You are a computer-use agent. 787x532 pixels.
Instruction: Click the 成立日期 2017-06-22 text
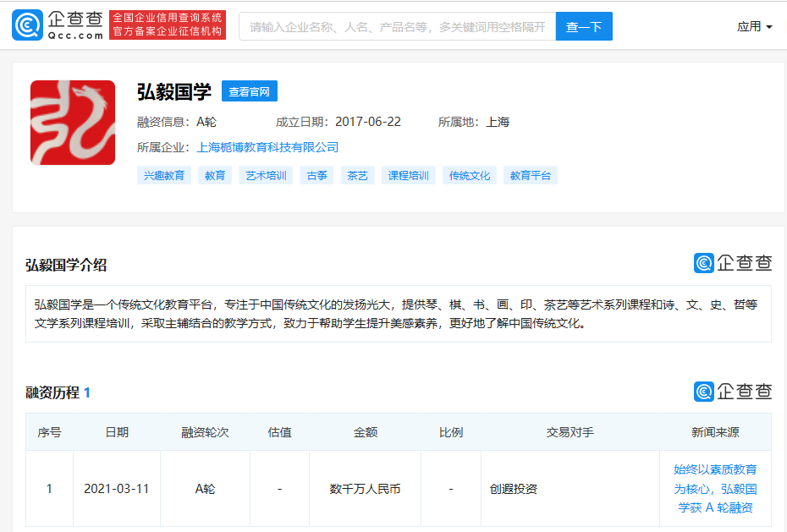click(338, 122)
